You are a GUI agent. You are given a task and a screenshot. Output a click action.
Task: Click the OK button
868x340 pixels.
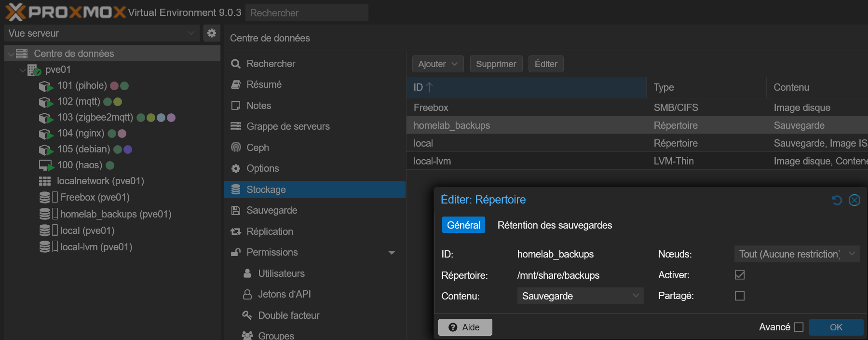click(836, 327)
